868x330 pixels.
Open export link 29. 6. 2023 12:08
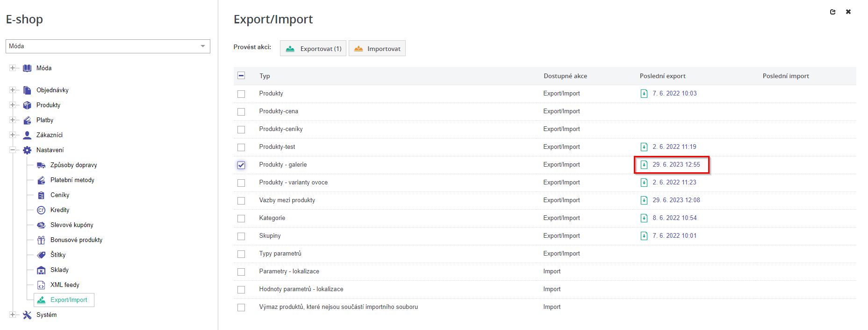tap(676, 200)
